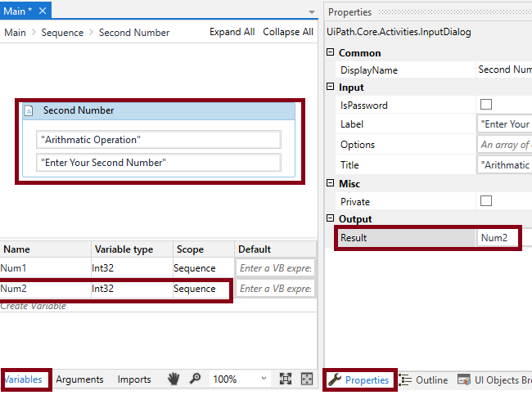
Task: Click Expand All in the designer
Action: pyautogui.click(x=232, y=32)
